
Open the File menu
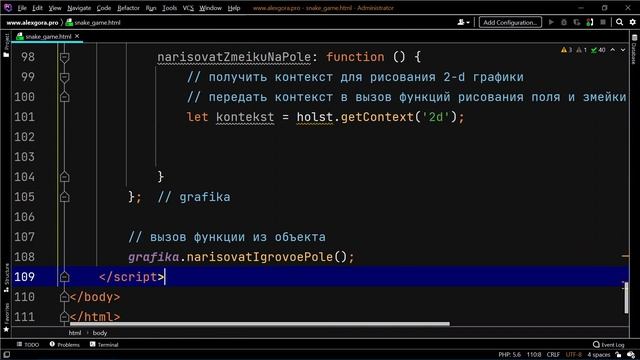(x=22, y=8)
